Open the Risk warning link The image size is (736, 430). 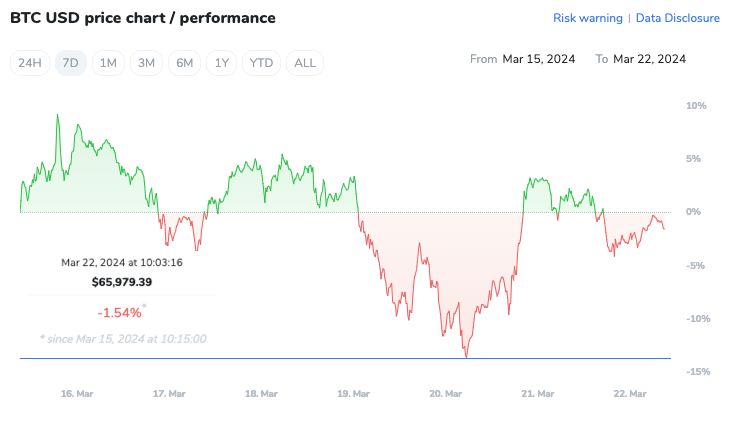pyautogui.click(x=587, y=18)
